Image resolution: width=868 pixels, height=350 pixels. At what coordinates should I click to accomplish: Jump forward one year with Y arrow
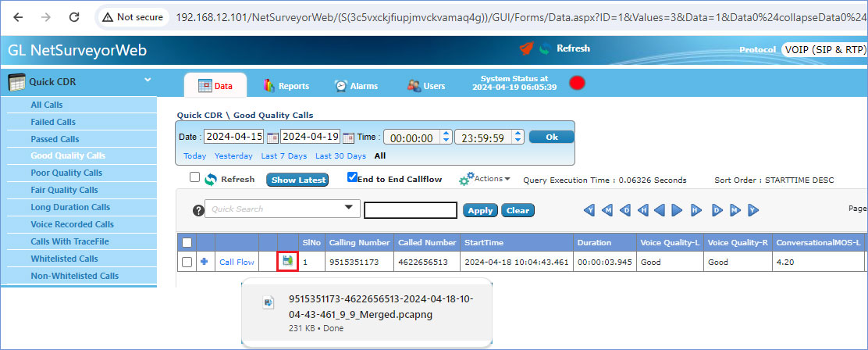[x=752, y=210]
